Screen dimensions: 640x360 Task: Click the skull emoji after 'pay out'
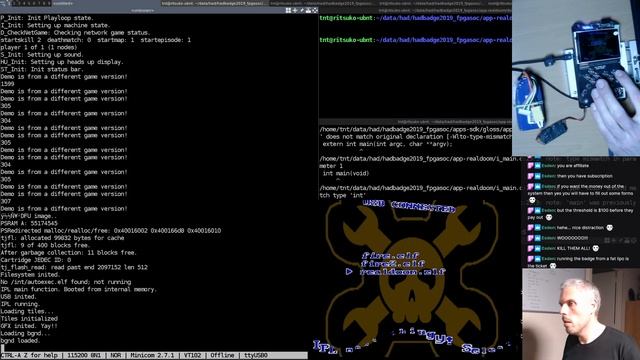click(549, 218)
